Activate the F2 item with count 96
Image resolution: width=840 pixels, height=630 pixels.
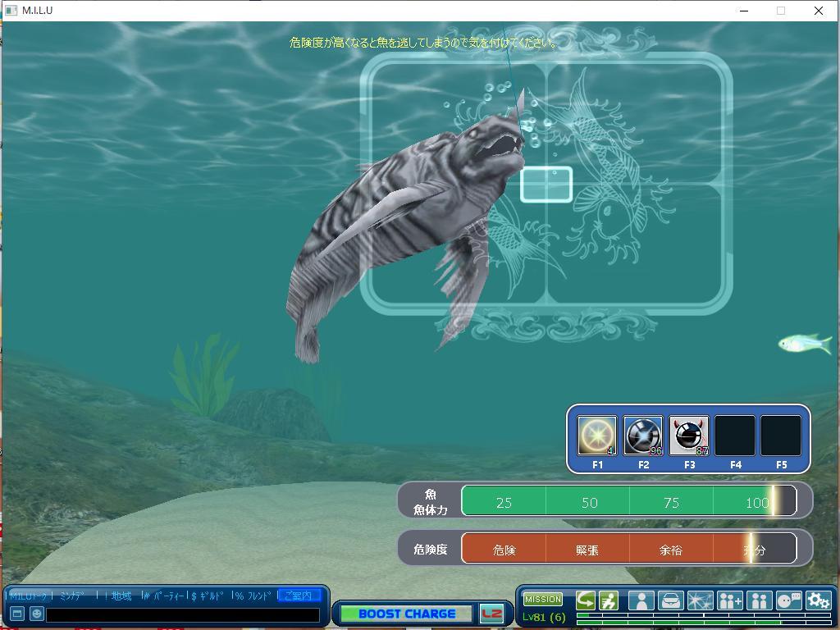[x=642, y=436]
